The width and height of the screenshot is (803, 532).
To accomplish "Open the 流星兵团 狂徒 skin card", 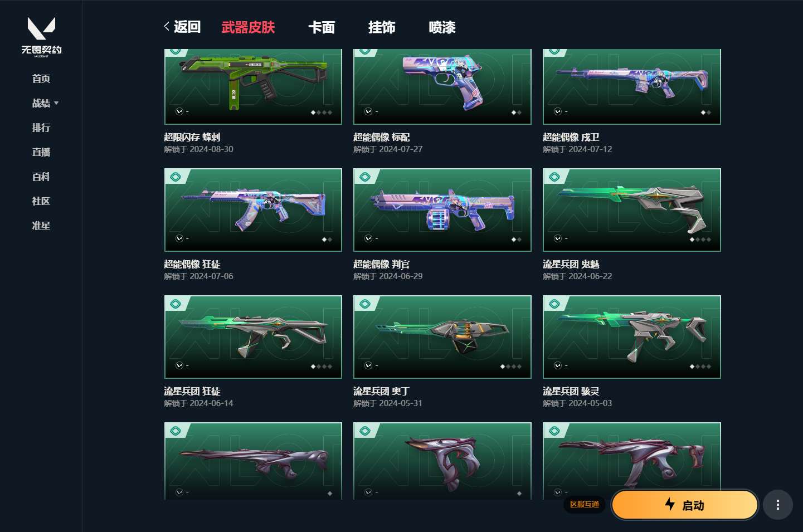I will point(253,337).
